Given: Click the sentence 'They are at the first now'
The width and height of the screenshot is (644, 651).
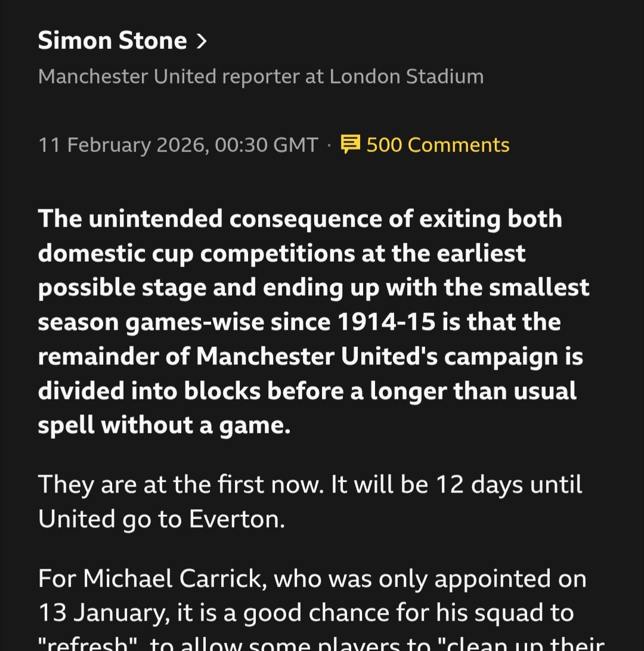Looking at the screenshot, I should 181,484.
